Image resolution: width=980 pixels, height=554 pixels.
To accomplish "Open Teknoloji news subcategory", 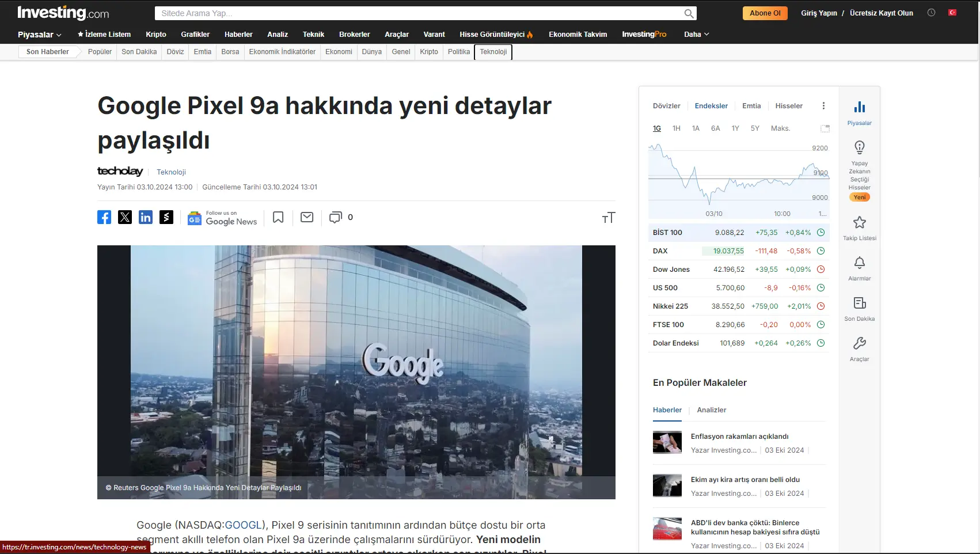I will pos(493,52).
